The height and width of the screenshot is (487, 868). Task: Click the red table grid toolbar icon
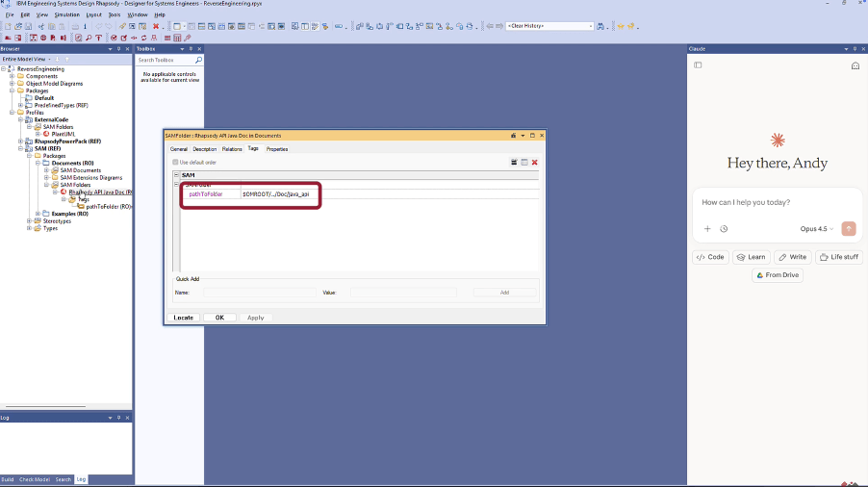177,38
